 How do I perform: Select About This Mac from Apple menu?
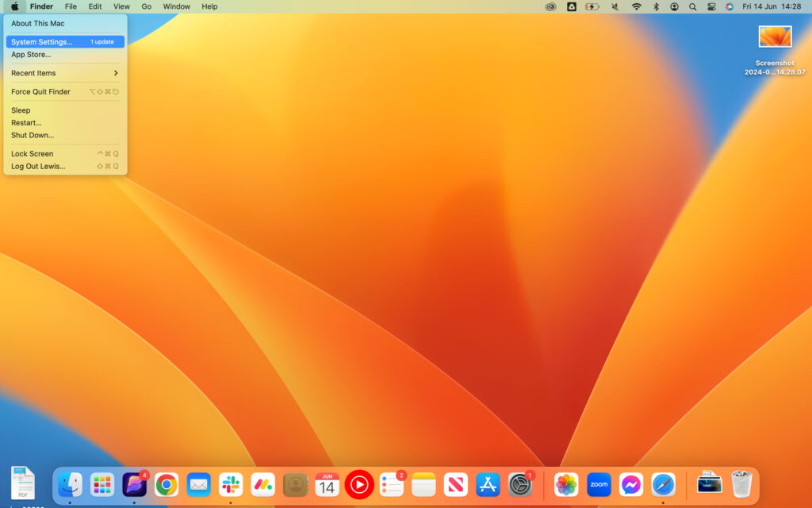(x=37, y=23)
